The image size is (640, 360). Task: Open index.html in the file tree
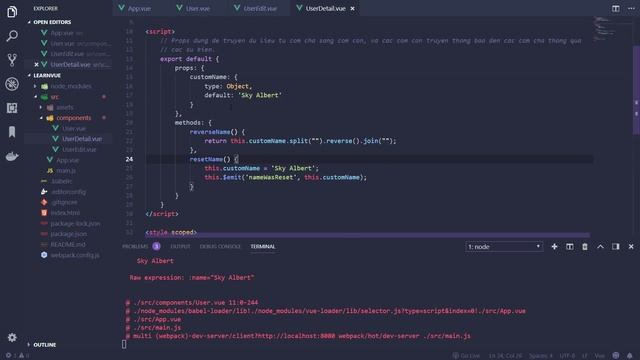[x=65, y=213]
